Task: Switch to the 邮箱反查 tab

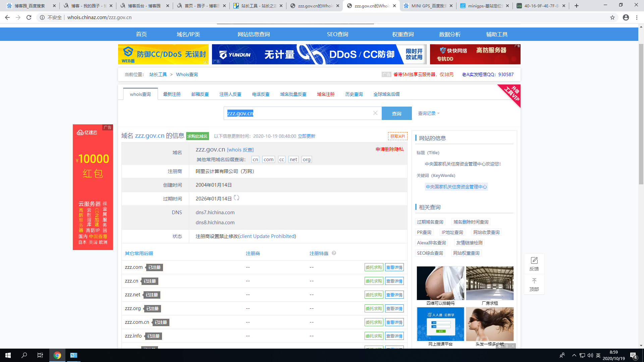Action: (200, 94)
